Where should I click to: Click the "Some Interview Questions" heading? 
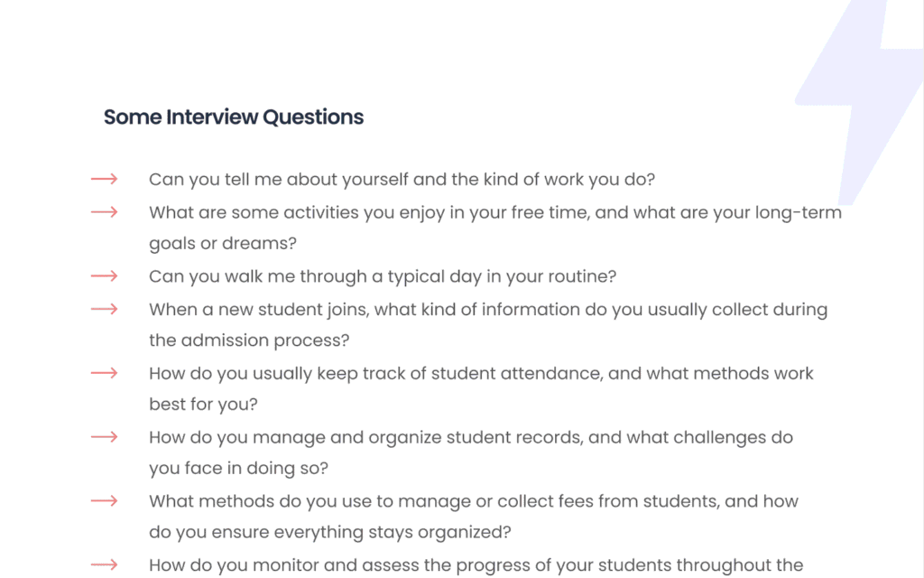coord(234,117)
